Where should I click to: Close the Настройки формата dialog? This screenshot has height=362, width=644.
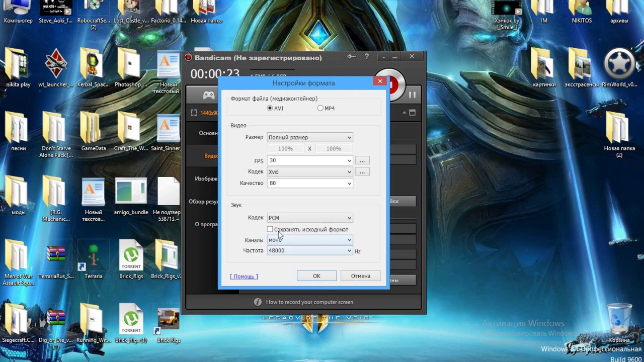(x=380, y=81)
